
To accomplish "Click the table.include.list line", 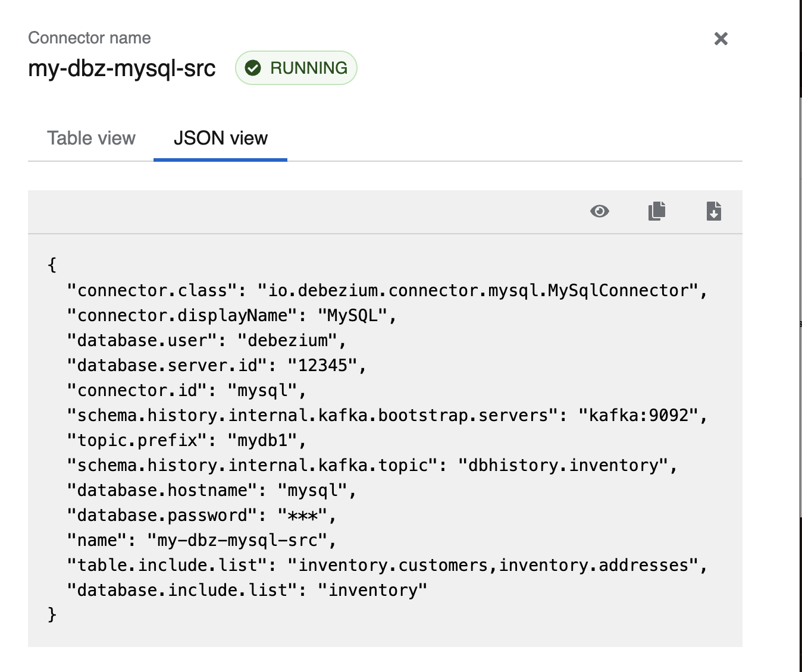I will coord(387,565).
